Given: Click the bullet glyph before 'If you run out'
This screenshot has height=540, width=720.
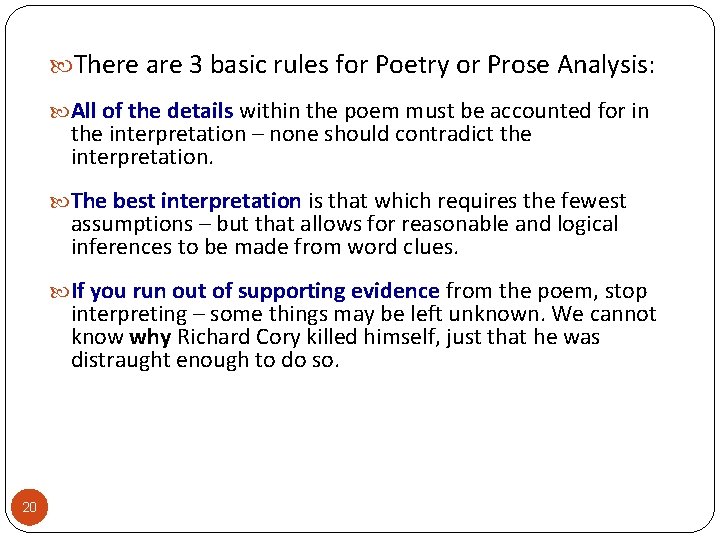Looking at the screenshot, I should pyautogui.click(x=64, y=292).
